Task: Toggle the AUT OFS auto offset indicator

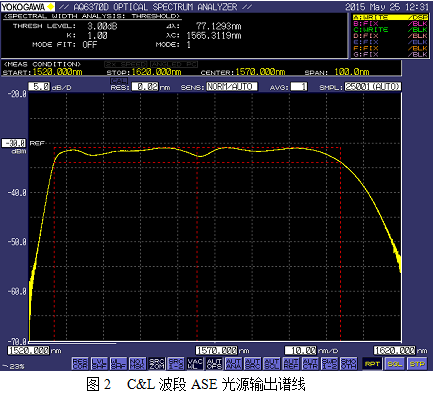Action: click(214, 364)
